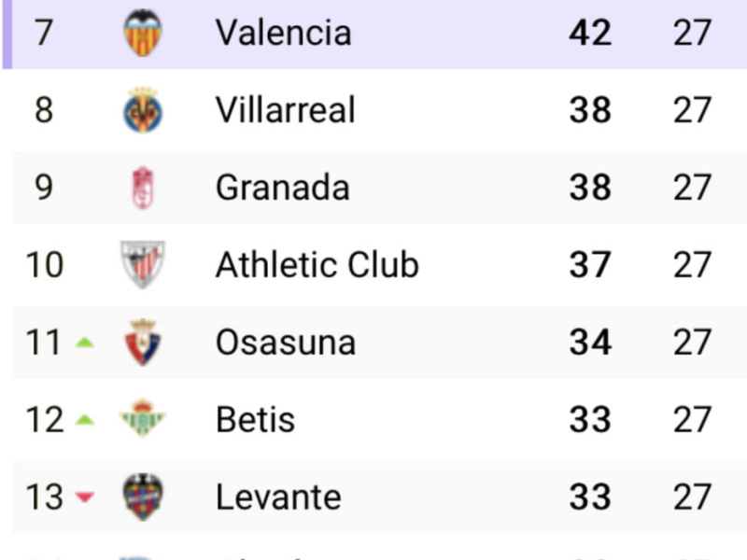Click Valencia's 42 points value
This screenshot has height=560, width=747.
[x=590, y=33]
